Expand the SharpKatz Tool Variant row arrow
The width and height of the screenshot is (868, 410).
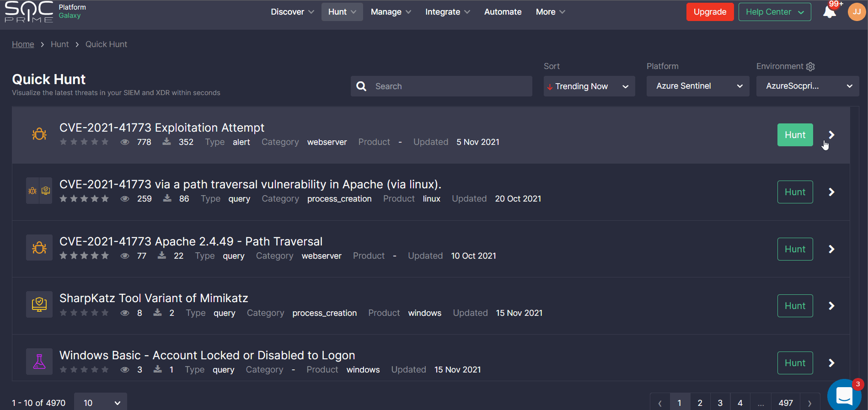coord(831,306)
